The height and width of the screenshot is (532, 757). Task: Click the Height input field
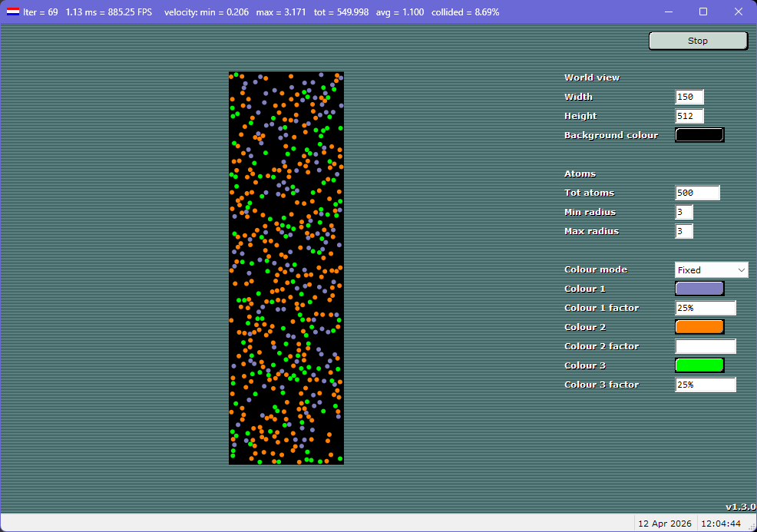tap(689, 116)
